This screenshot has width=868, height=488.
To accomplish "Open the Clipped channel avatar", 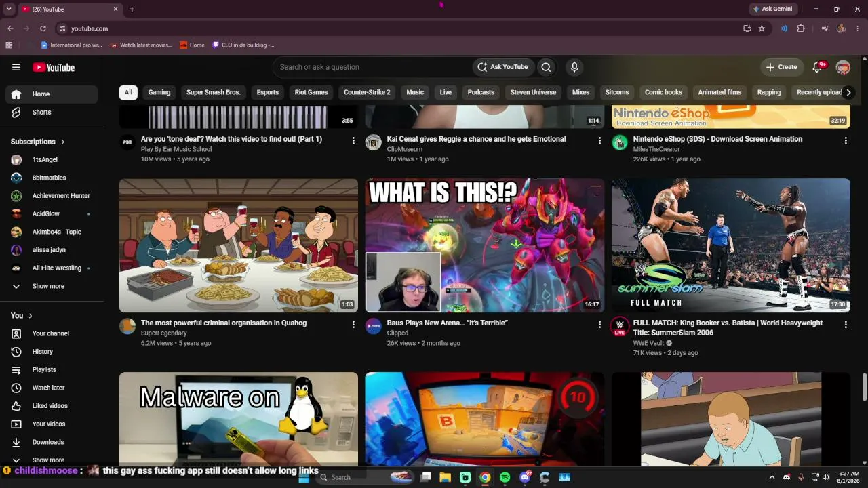I will pyautogui.click(x=374, y=326).
